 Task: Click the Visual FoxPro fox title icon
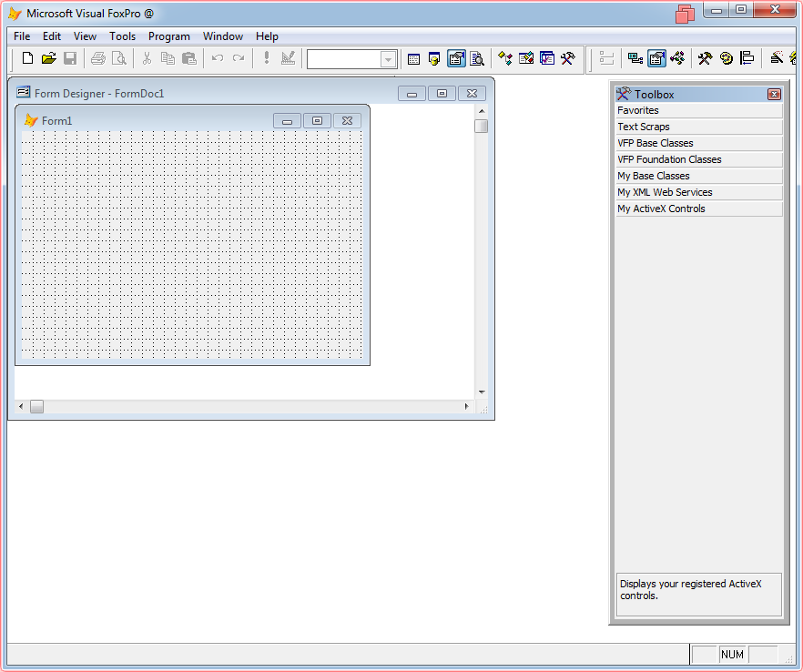tap(15, 14)
